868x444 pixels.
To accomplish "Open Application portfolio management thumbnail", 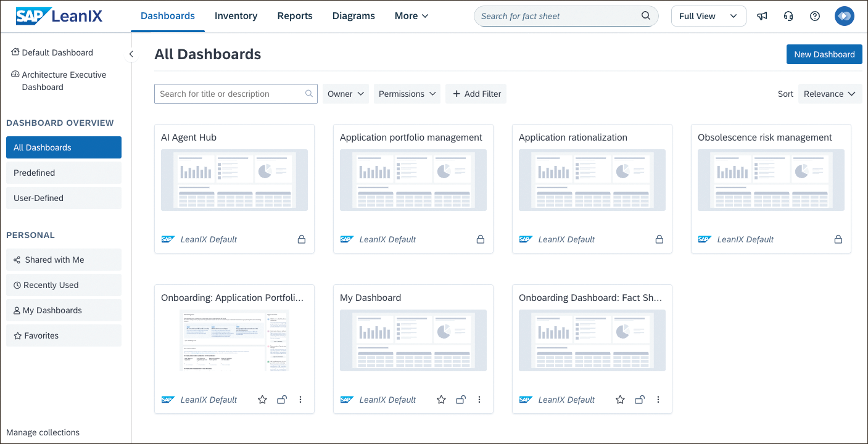I will [x=413, y=180].
